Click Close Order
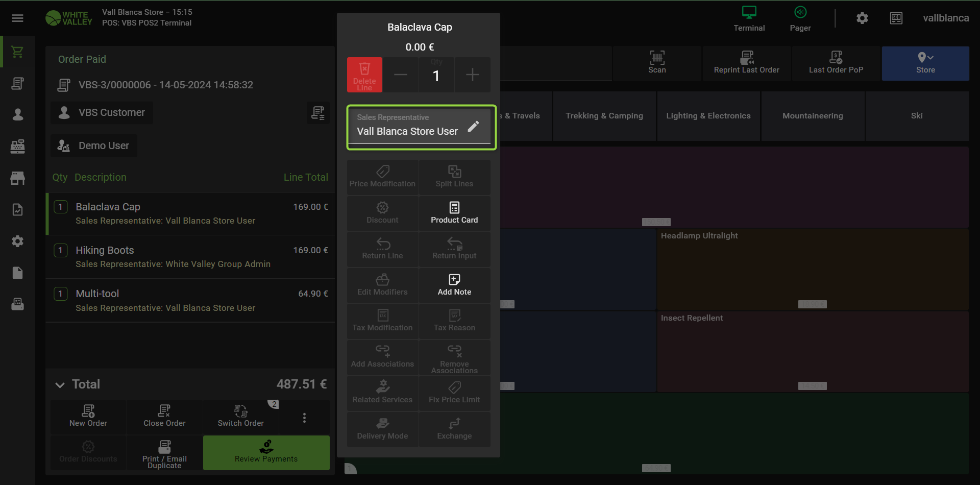The height and width of the screenshot is (485, 980). [x=164, y=417]
